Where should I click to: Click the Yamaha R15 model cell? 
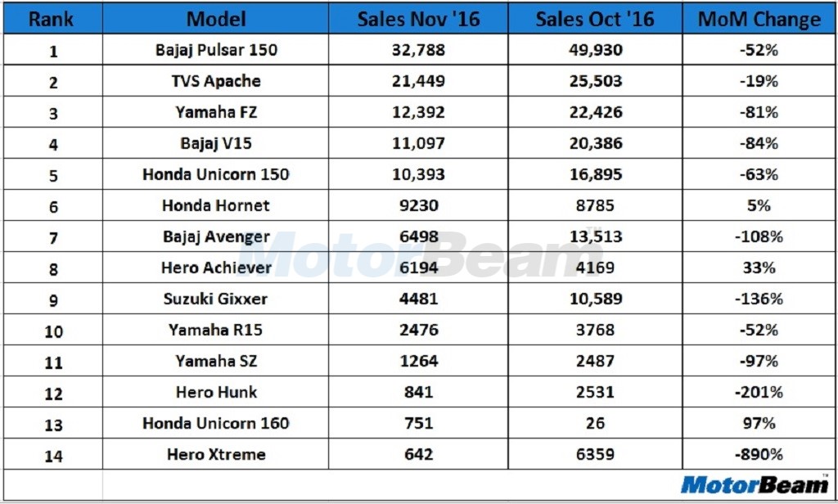(x=216, y=330)
